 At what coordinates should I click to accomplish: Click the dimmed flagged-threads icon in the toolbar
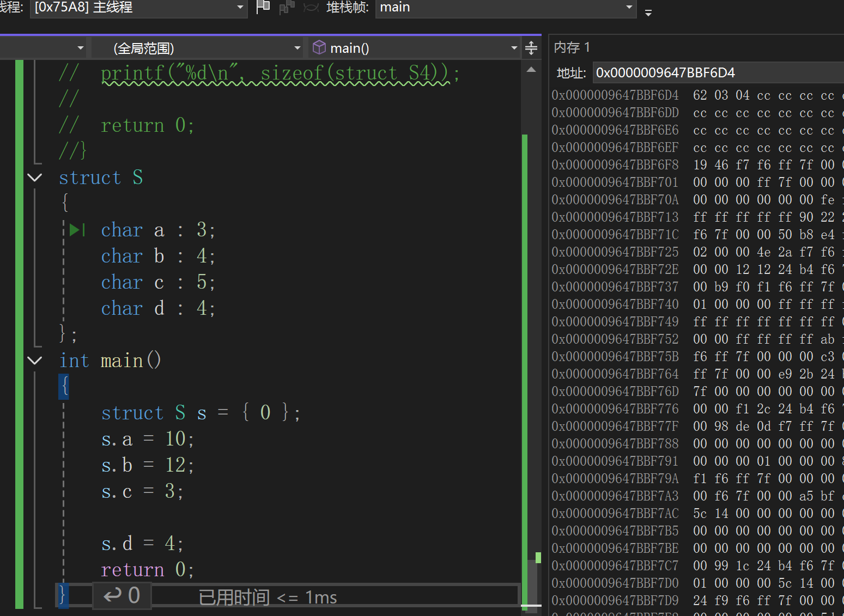tap(287, 7)
